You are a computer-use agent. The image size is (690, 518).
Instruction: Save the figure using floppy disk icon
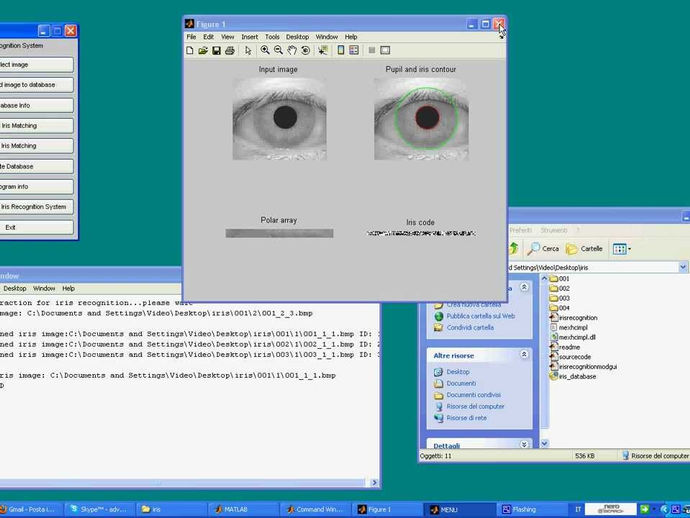click(216, 50)
